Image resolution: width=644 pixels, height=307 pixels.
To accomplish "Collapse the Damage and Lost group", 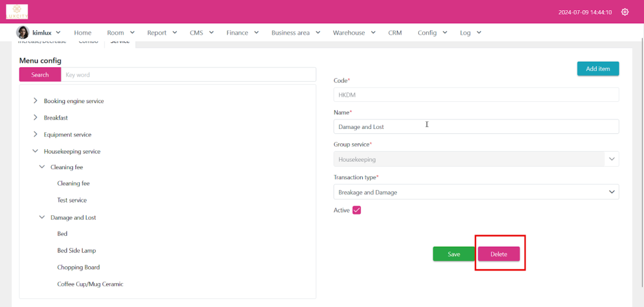I will tap(42, 218).
